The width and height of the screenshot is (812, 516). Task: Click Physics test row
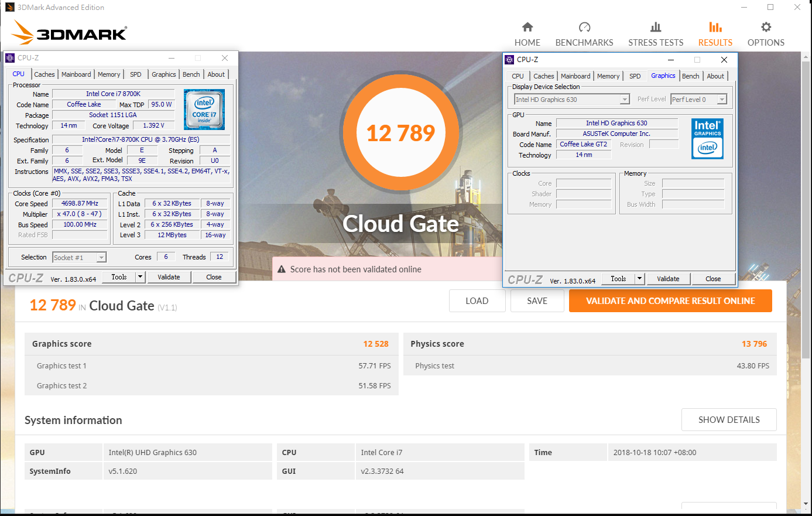tap(590, 366)
